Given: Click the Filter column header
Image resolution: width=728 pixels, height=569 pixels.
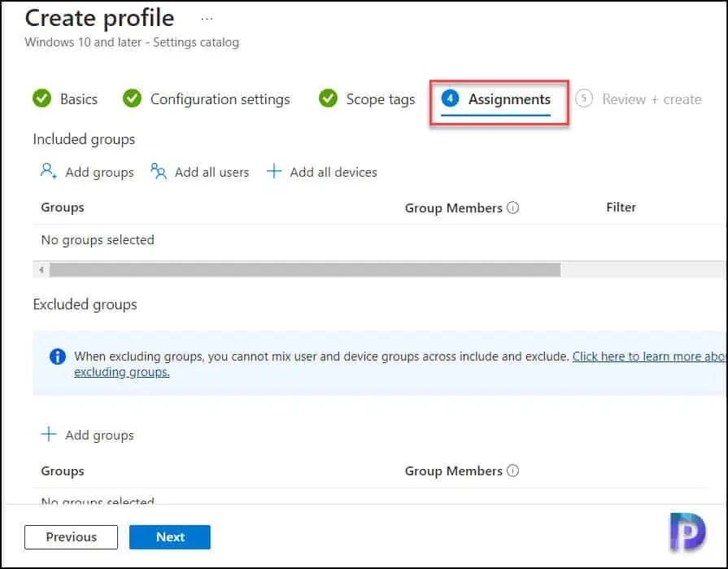Looking at the screenshot, I should 621,207.
